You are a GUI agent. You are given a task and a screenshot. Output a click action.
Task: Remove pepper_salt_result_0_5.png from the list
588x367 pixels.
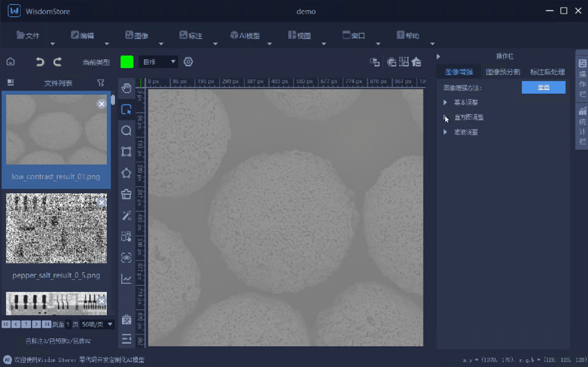101,203
